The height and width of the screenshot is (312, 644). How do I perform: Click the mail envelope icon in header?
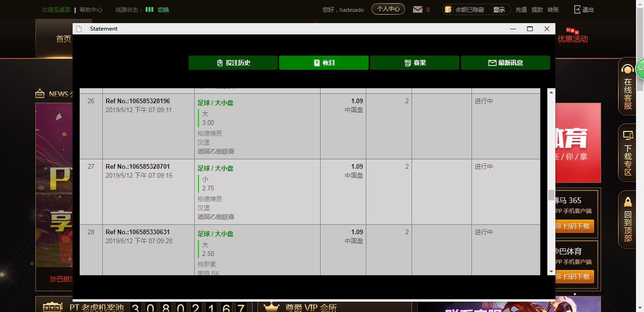pyautogui.click(x=417, y=9)
